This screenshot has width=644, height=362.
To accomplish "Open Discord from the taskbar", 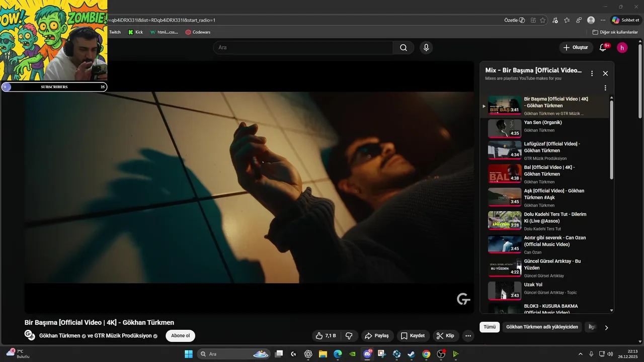I will tap(367, 354).
